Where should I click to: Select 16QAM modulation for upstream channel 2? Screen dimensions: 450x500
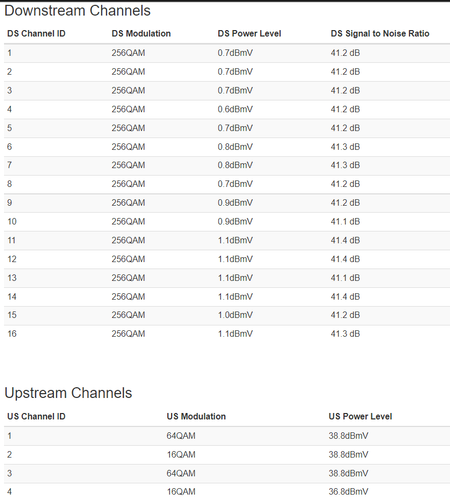[x=181, y=455]
